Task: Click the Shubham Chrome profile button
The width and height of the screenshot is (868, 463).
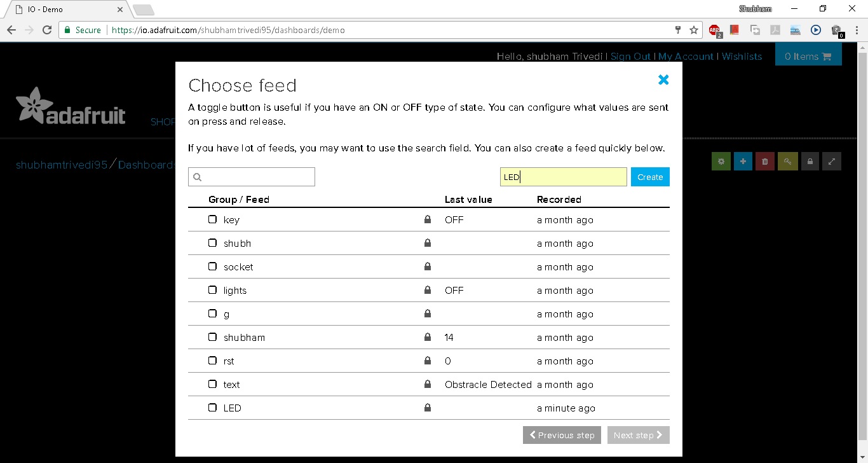Action: (x=756, y=9)
